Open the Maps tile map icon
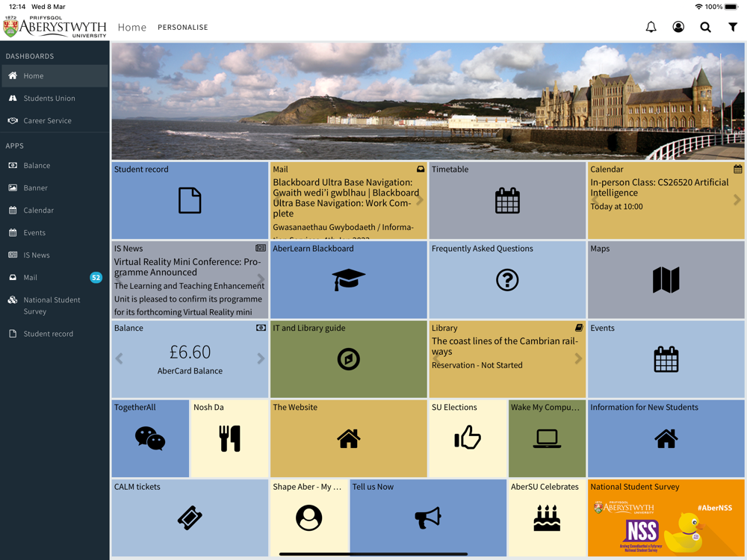Screen dimensions: 747x560 666,279
